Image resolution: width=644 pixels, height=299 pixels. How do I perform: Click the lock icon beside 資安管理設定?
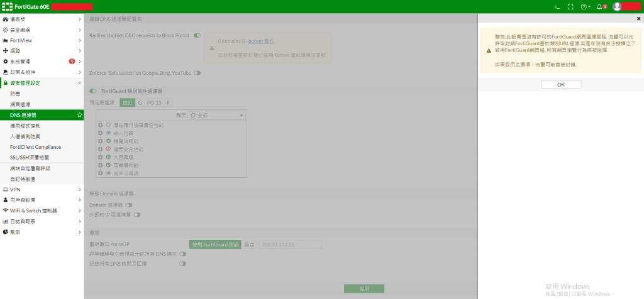tap(5, 83)
